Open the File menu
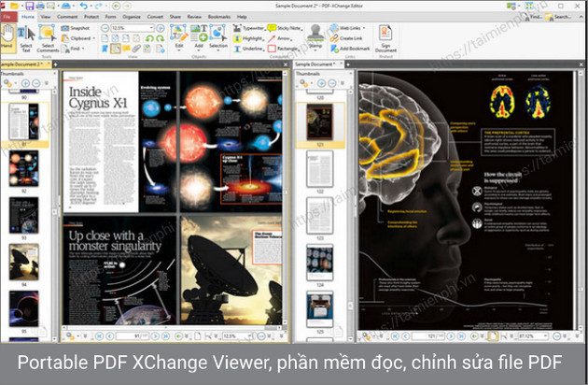 8,17
